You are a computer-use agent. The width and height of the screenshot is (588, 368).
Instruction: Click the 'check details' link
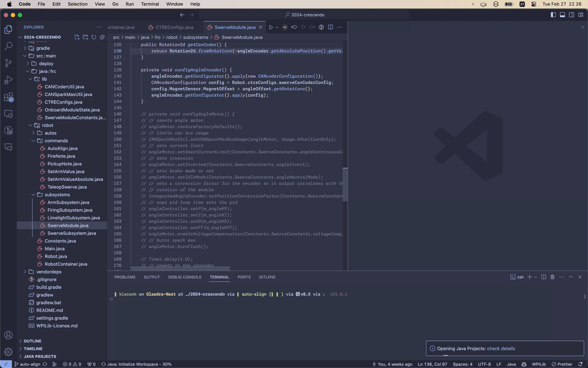501,349
